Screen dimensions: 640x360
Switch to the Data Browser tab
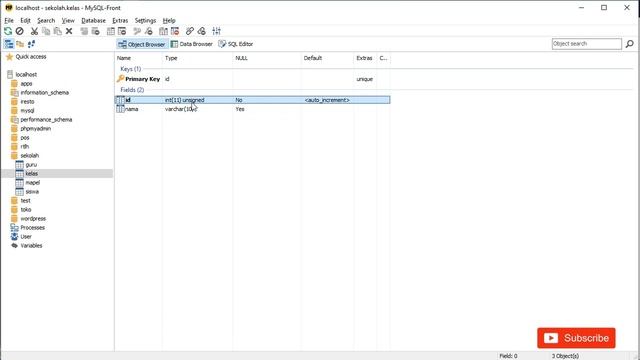tap(192, 44)
